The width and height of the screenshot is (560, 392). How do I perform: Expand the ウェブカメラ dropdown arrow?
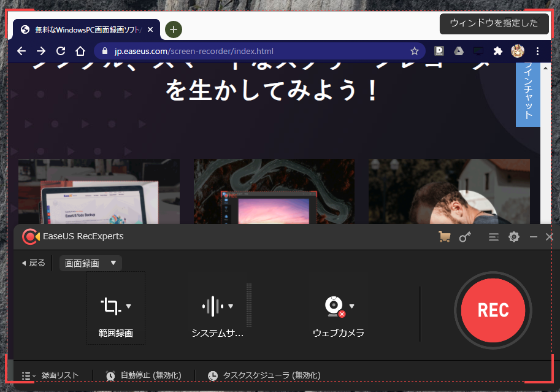click(x=352, y=306)
